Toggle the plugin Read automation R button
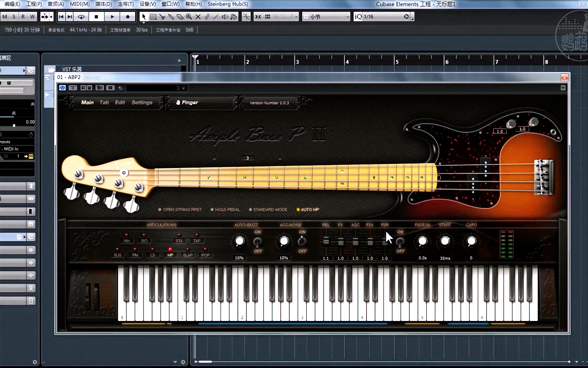The width and height of the screenshot is (588, 368). pyautogui.click(x=83, y=88)
